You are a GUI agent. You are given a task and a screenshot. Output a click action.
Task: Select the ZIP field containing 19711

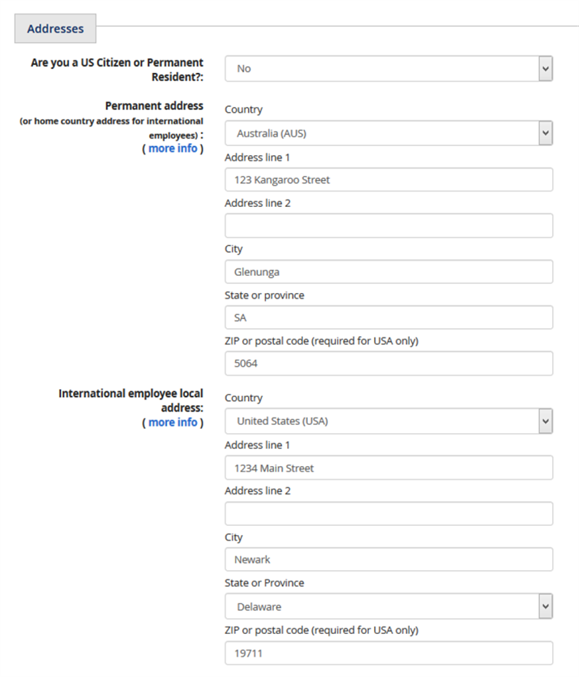(x=389, y=653)
